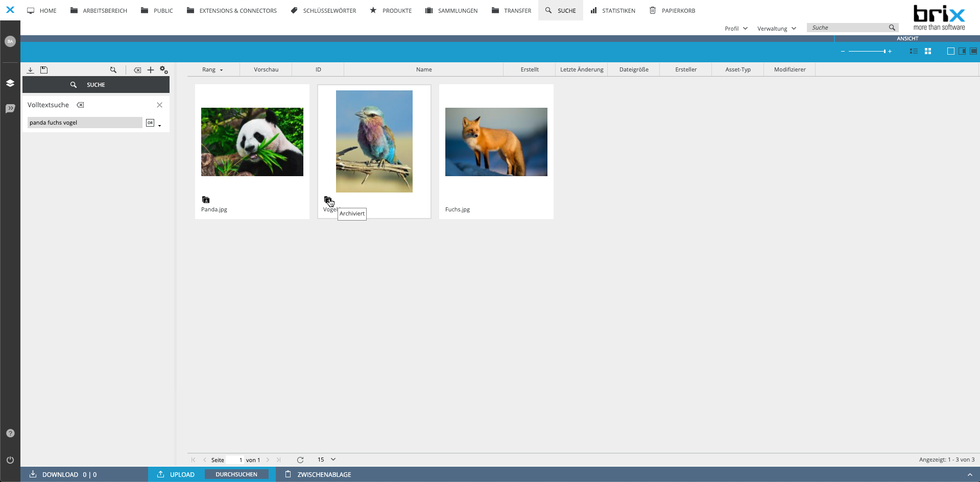Open the PRODUKTE section
Screen dimensions: 980x482
(x=391, y=10)
